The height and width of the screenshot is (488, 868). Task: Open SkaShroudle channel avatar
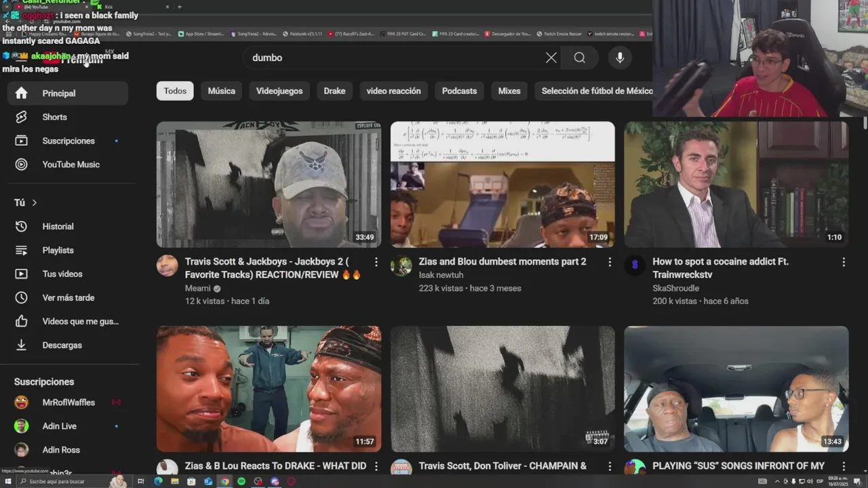[635, 266]
